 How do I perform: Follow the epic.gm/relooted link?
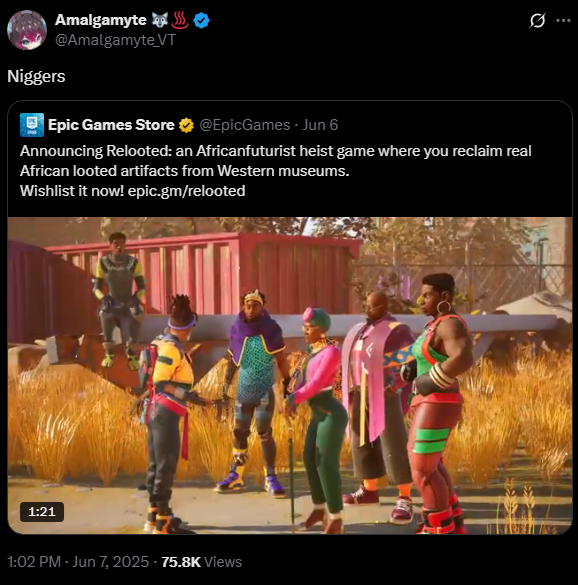[x=187, y=191]
